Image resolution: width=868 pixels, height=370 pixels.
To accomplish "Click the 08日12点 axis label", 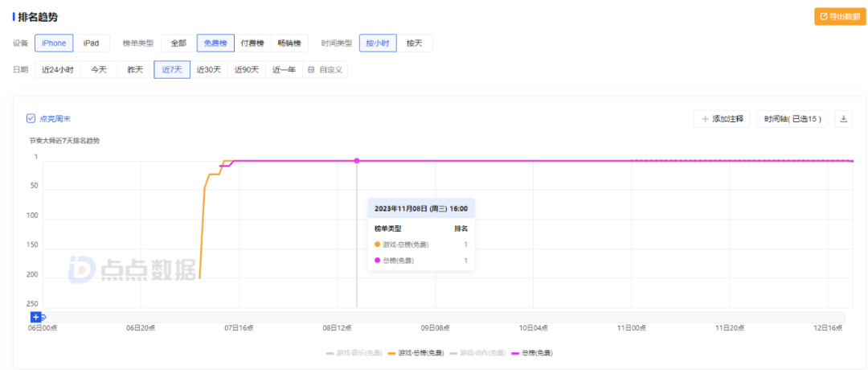I will coord(337,328).
